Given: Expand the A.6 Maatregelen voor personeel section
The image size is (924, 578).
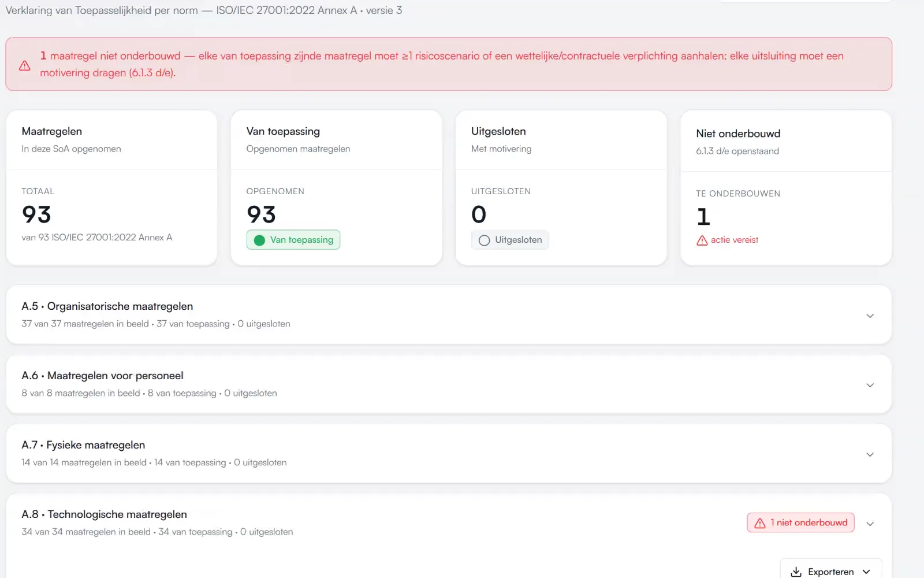Looking at the screenshot, I should 870,385.
